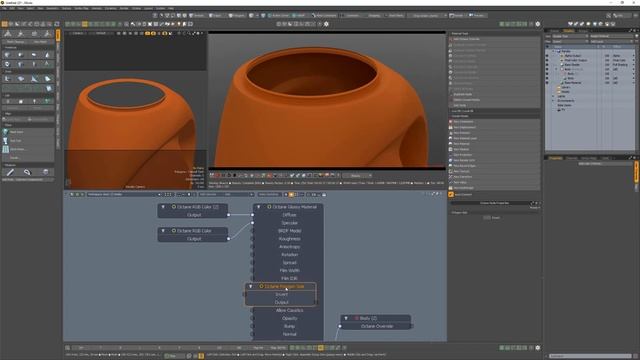Open the File menu
The height and width of the screenshot is (360, 640).
(x=4, y=8)
